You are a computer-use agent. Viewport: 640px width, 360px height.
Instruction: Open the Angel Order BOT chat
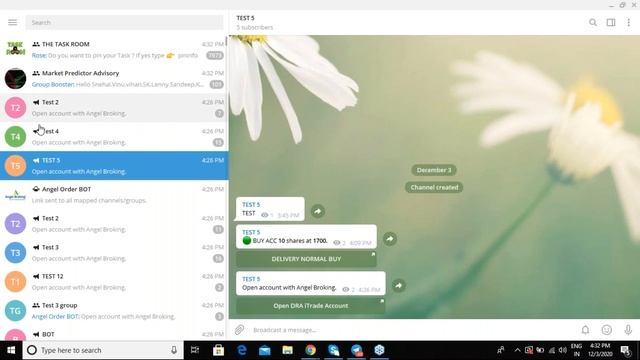(114, 194)
